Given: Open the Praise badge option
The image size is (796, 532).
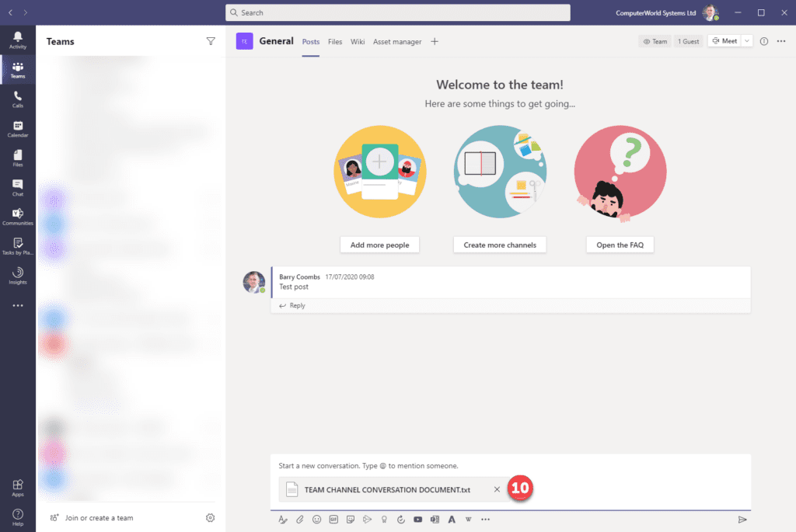Looking at the screenshot, I should click(x=384, y=520).
